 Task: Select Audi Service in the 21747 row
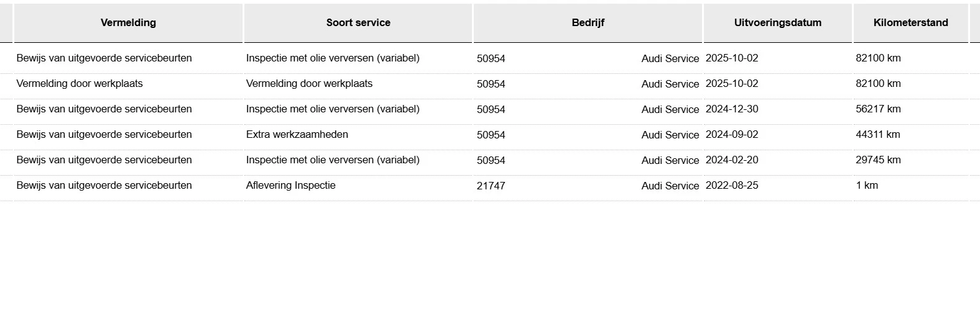[670, 186]
